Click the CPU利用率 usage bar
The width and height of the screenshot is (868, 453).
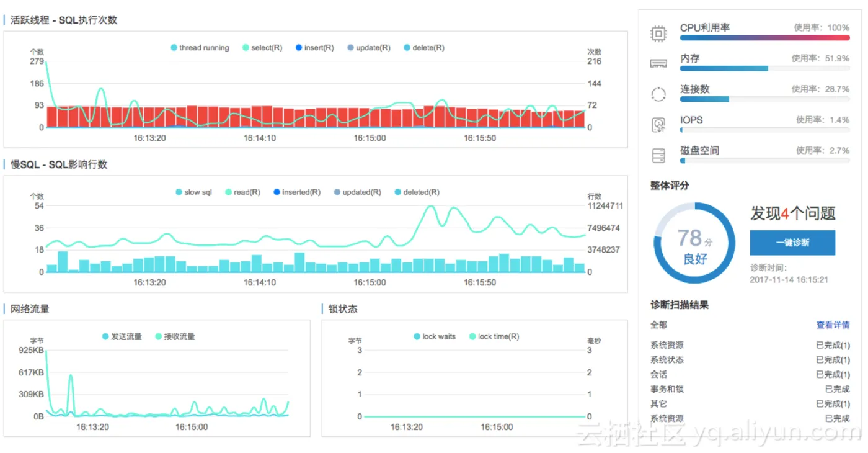pos(765,38)
